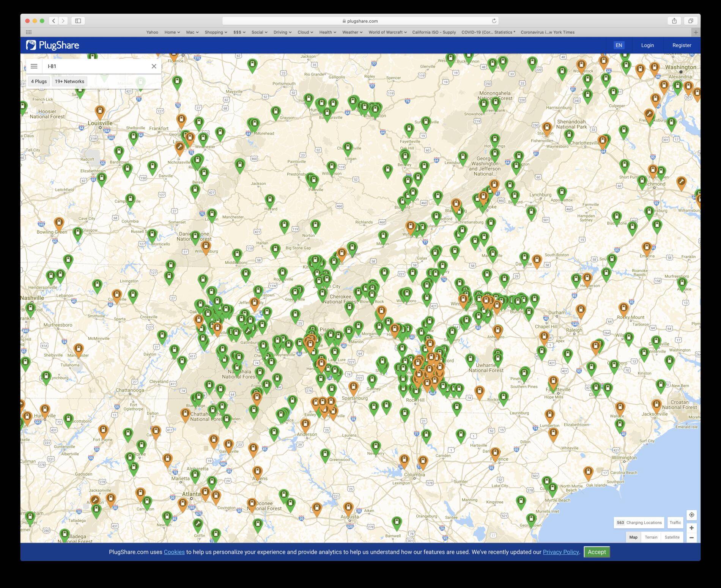Open Coronavirus New York Times bookmark
This screenshot has width=721, height=588.
point(548,32)
